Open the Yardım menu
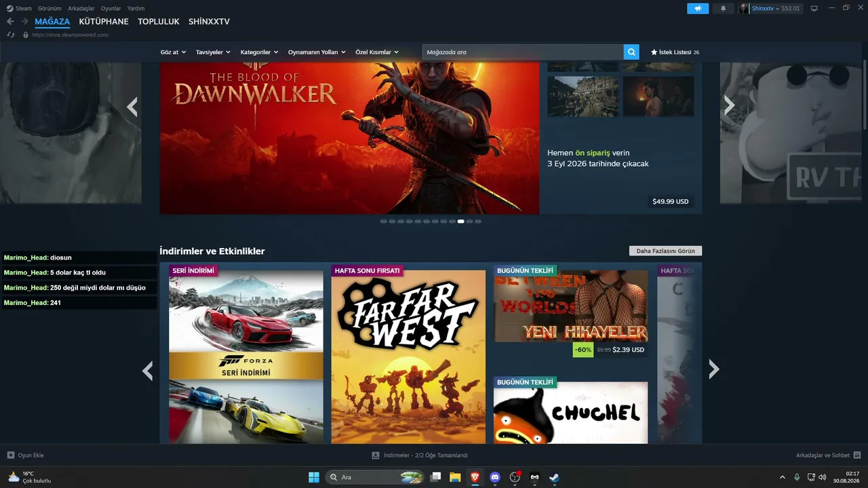 136,8
